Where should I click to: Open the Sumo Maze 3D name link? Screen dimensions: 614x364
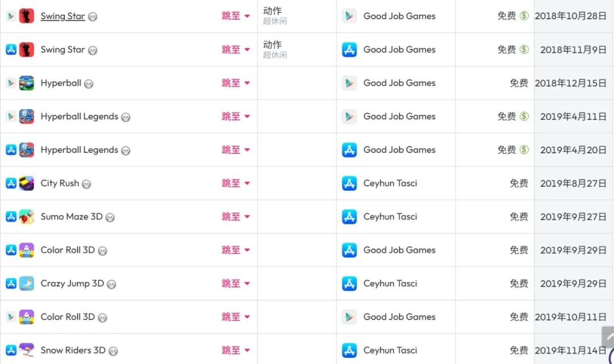(x=72, y=216)
